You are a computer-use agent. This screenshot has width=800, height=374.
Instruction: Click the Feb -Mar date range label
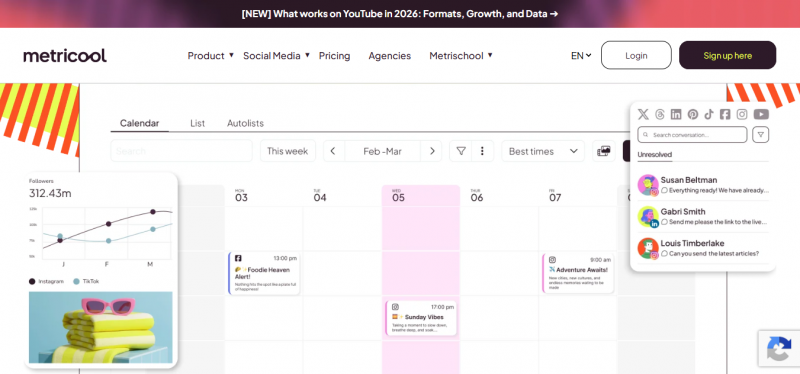pyautogui.click(x=383, y=151)
